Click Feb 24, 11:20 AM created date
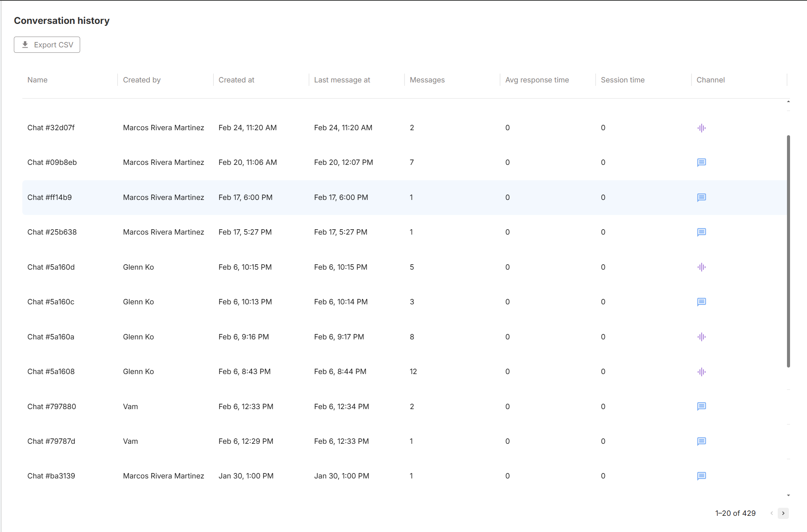 [247, 128]
